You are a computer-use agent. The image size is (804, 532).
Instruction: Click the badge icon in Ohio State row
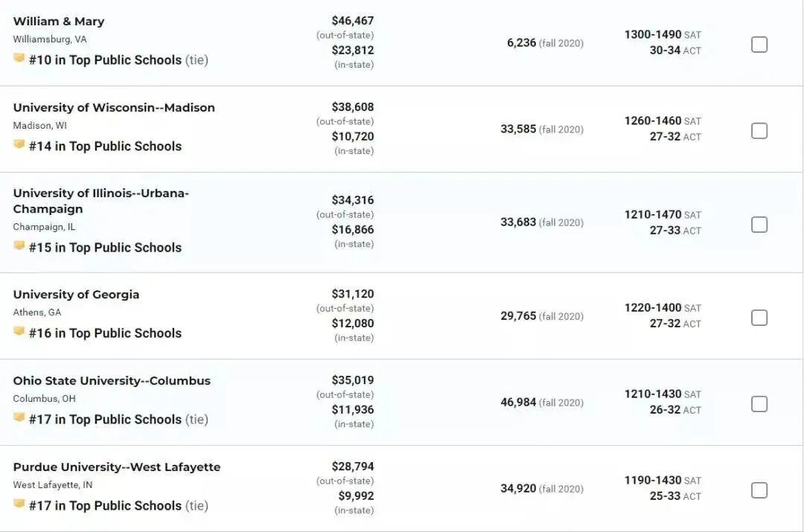pos(19,418)
